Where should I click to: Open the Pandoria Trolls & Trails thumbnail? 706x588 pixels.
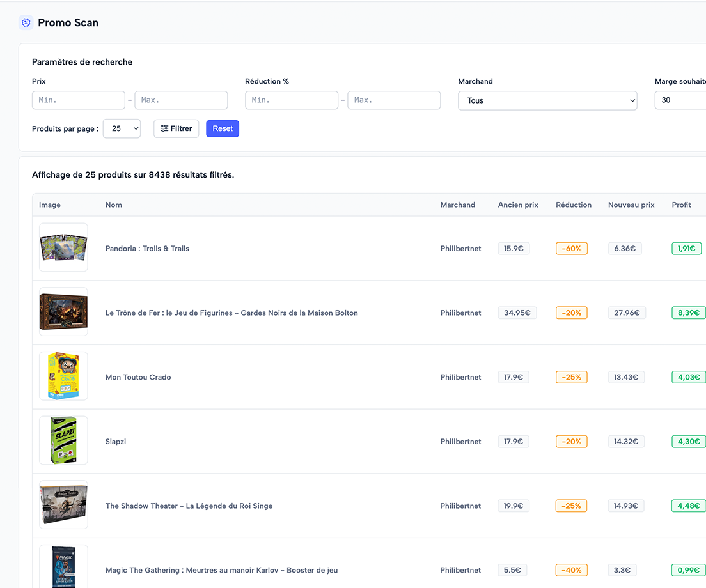pos(63,247)
